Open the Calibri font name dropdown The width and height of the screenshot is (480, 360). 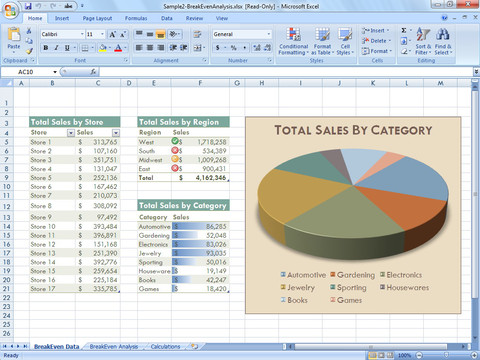[x=82, y=34]
